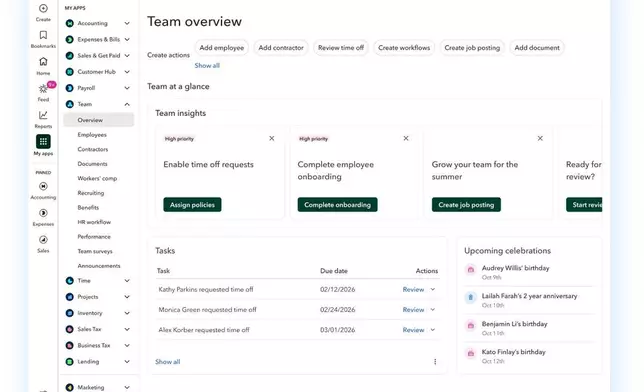Screen dimensions: 644x392
Task: Click the Add contractor button
Action: coord(281,48)
